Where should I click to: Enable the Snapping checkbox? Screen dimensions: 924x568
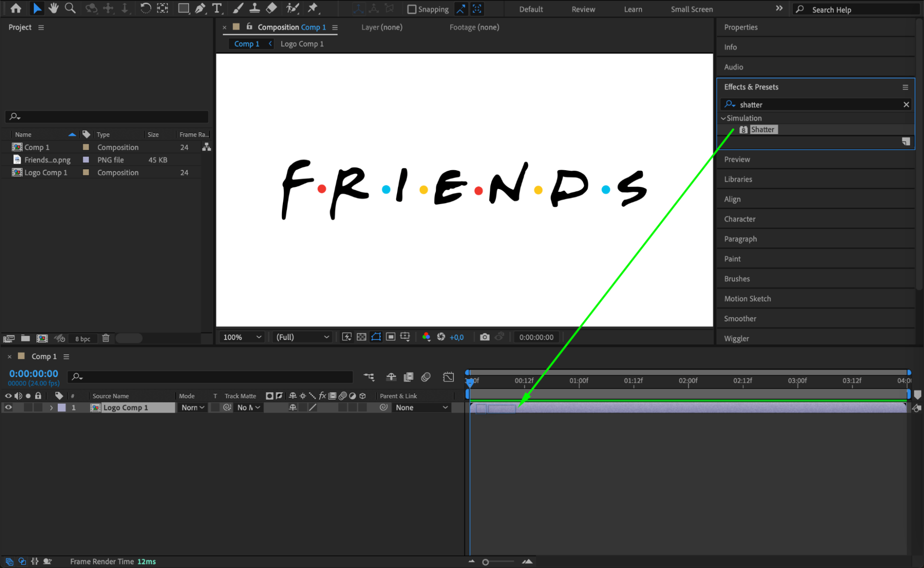[x=412, y=9]
